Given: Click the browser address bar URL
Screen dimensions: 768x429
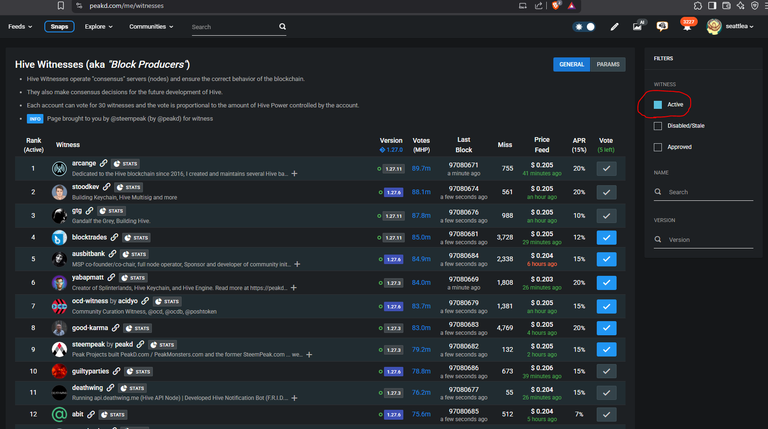Looking at the screenshot, I should pos(126,5).
